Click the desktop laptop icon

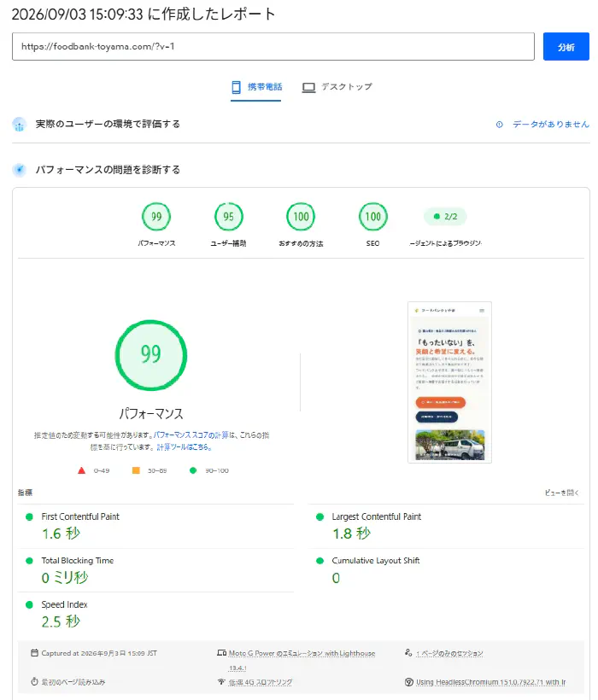(x=308, y=87)
